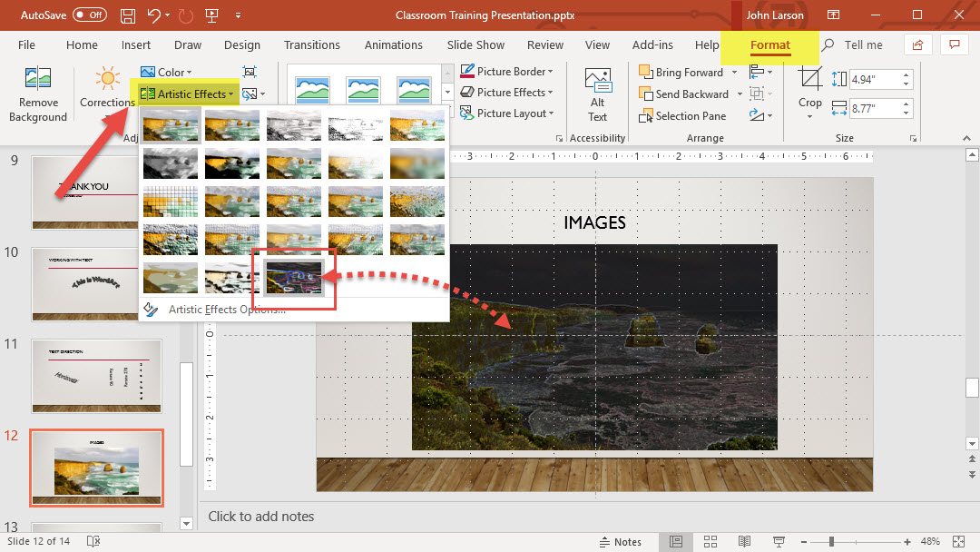Switch to the Slide Show tab

[x=475, y=44]
